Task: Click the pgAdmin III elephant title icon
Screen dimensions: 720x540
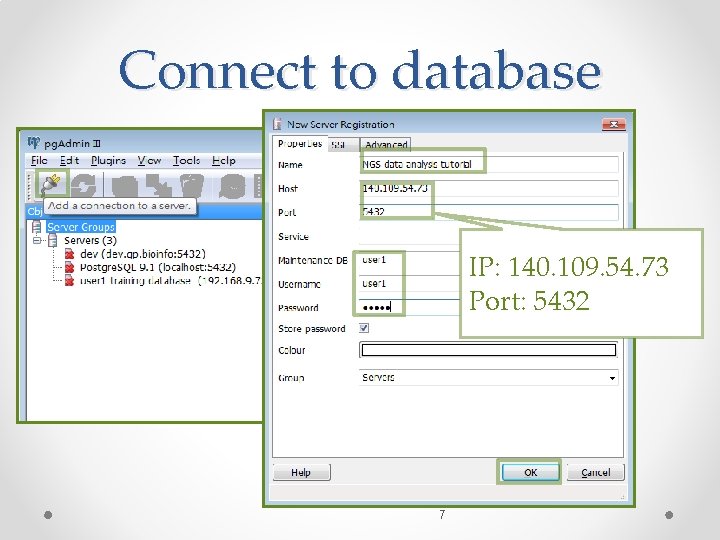Action: click(34, 143)
